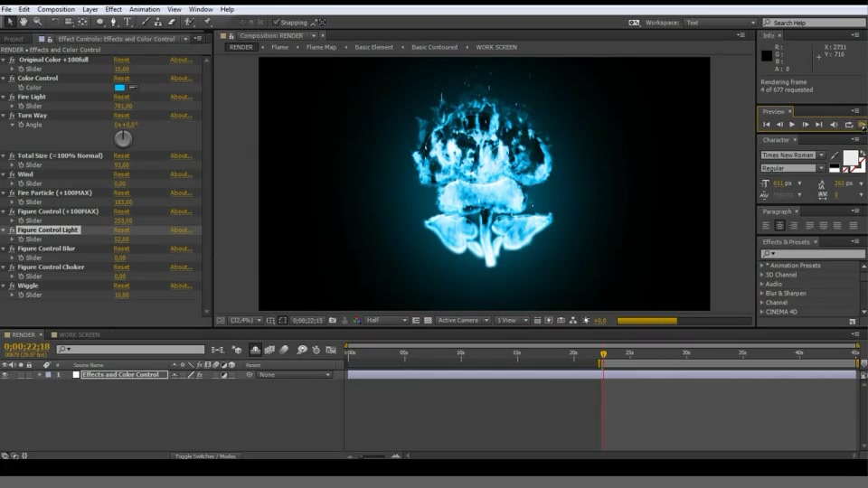Select the Pen tool in toolbar
868x488 pixels.
114,22
